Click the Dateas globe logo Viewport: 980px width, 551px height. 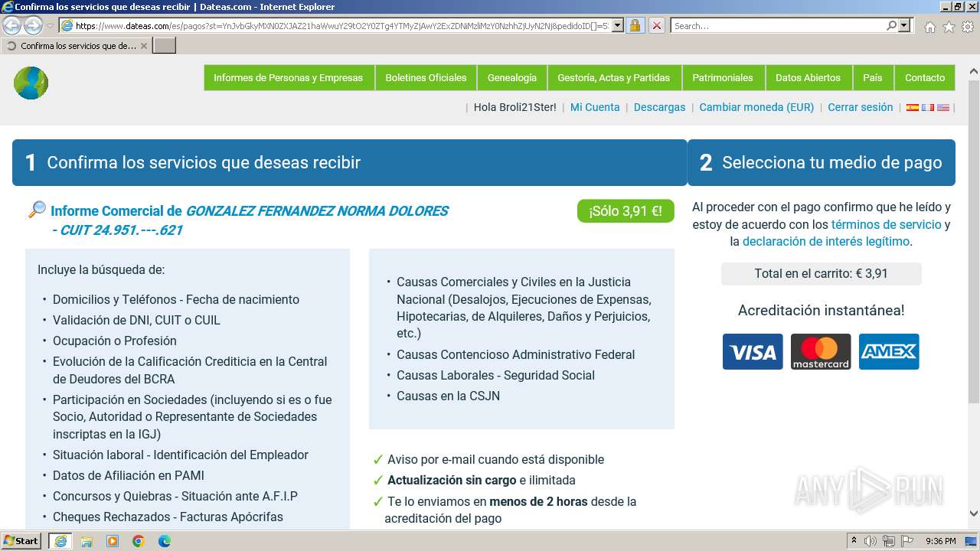tap(31, 83)
